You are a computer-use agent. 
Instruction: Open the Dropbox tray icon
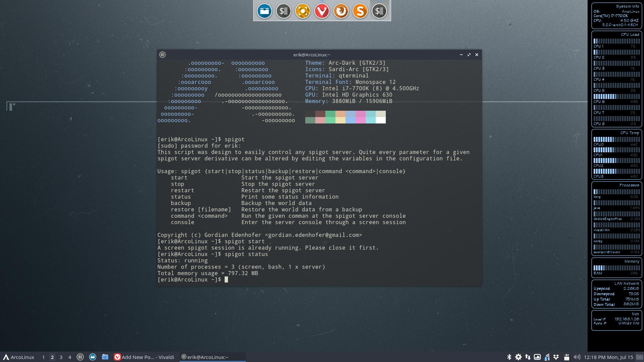[x=556, y=357]
